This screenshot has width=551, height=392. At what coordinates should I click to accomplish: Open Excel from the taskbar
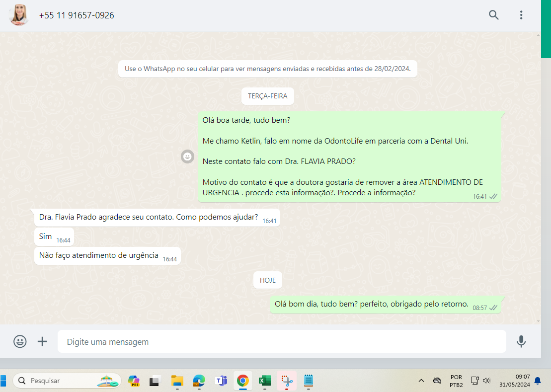coord(265,381)
